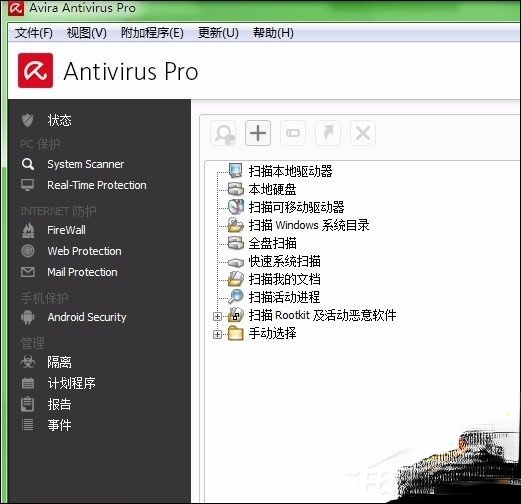Click the start scan magnifier toolbar icon
Screen dimensions: 521x504
tap(223, 133)
